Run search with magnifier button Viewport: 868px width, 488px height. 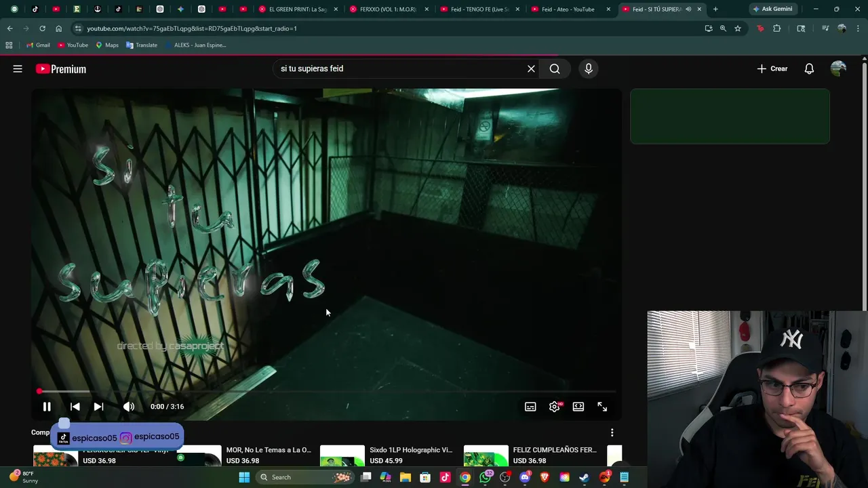pos(555,68)
